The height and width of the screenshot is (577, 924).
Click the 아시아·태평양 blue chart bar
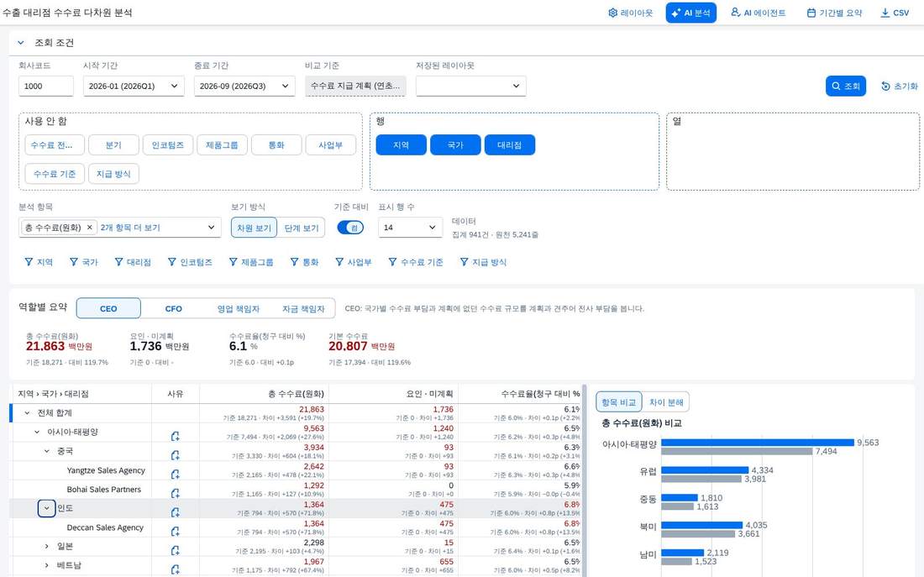tap(757, 443)
